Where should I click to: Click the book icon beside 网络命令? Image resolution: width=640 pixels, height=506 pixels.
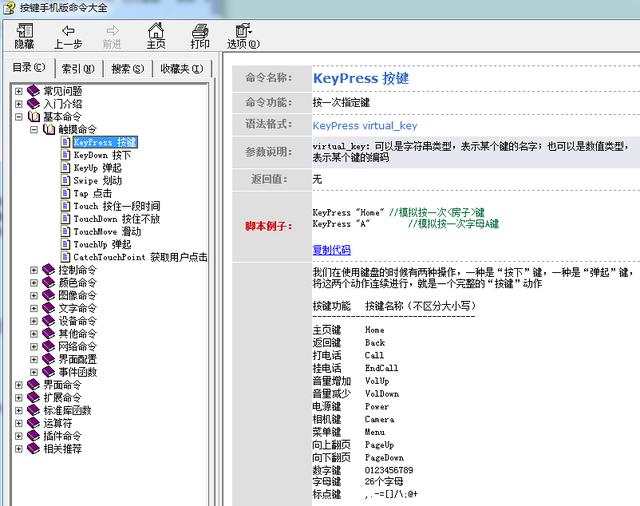pos(49,346)
